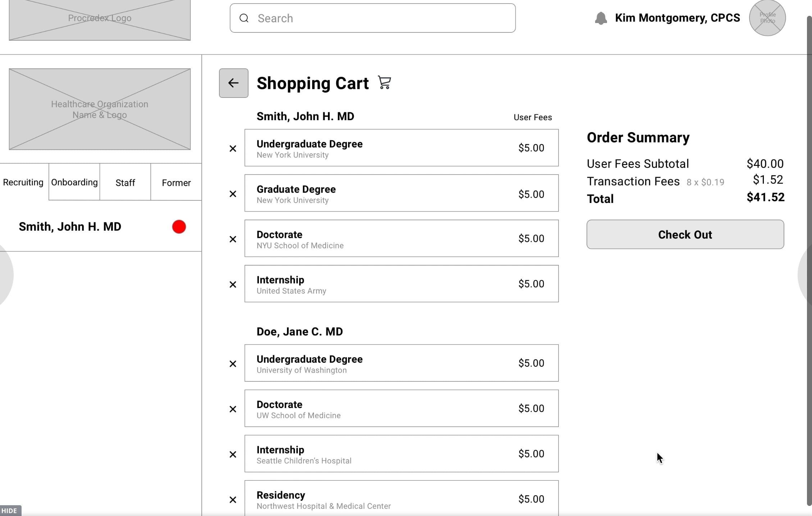Viewport: 812px width, 516px height.
Task: Open the Onboarding tab
Action: [74, 182]
